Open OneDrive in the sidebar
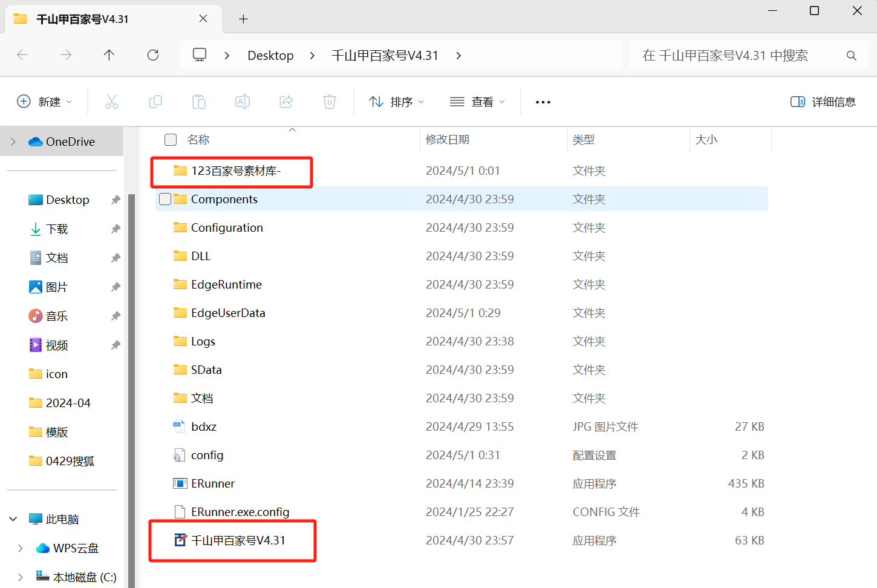877x588 pixels. [62, 142]
